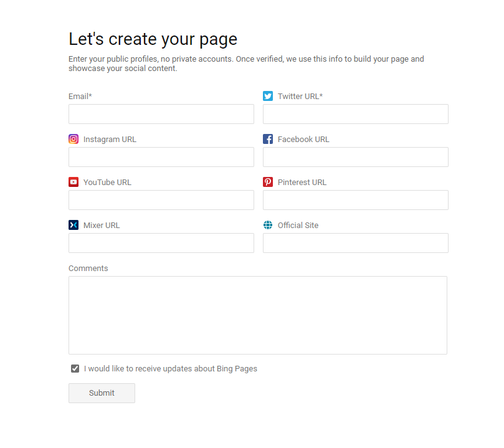Uncheck the Bing Pages updates checkbox
This screenshot has width=504, height=448.
click(x=75, y=368)
